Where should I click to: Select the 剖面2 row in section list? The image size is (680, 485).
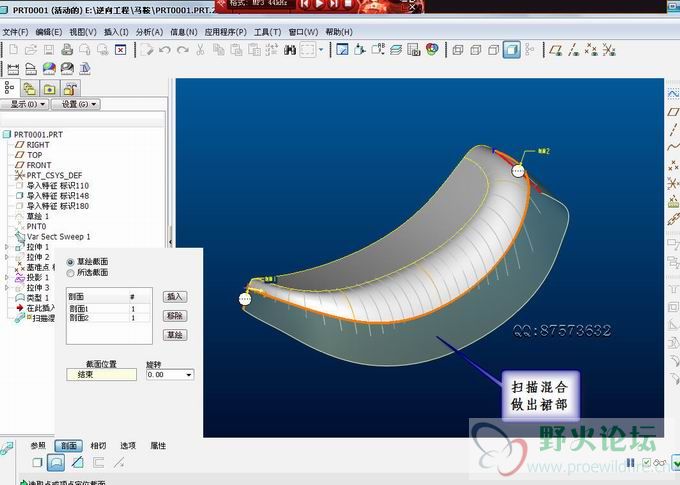point(109,318)
